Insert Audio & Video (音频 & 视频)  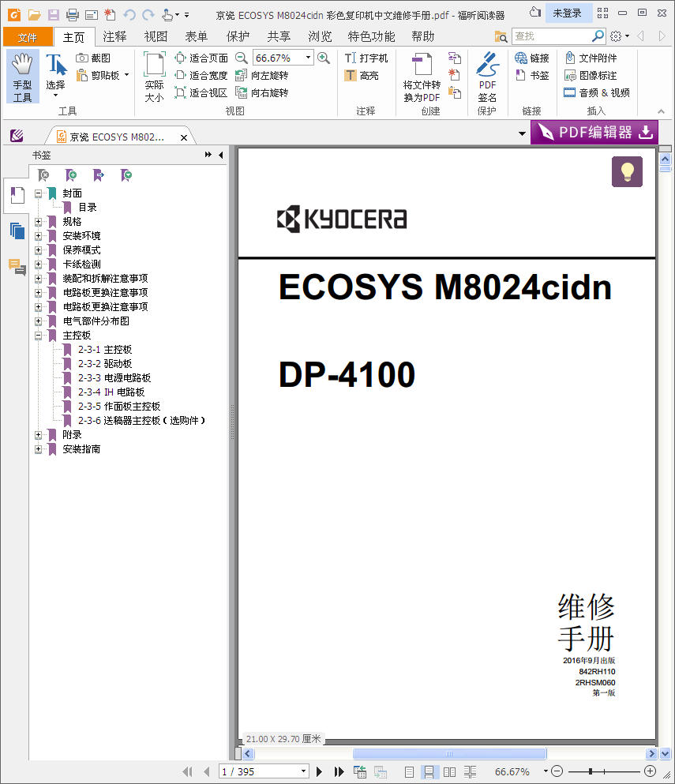click(597, 92)
